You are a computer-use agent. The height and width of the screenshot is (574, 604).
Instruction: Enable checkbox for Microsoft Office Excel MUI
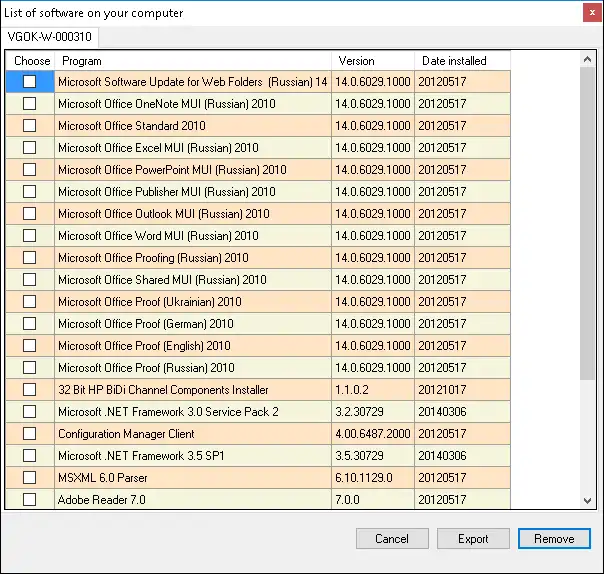(x=30, y=148)
